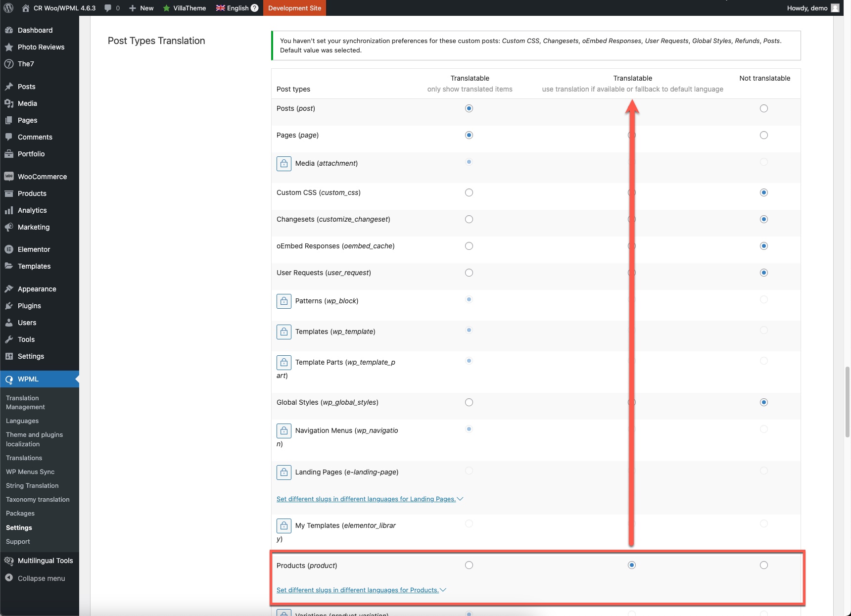Click the Posts (post) row label
Screen dimensions: 851x616
tap(296, 108)
